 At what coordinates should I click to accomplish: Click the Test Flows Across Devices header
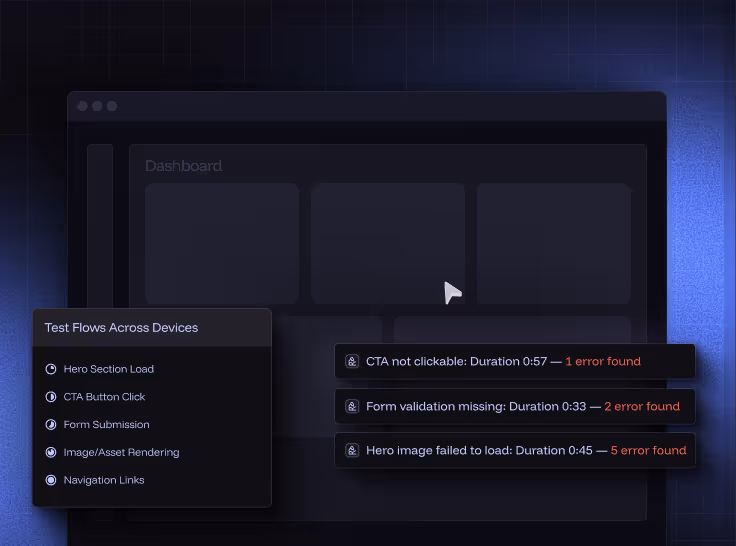(152, 328)
